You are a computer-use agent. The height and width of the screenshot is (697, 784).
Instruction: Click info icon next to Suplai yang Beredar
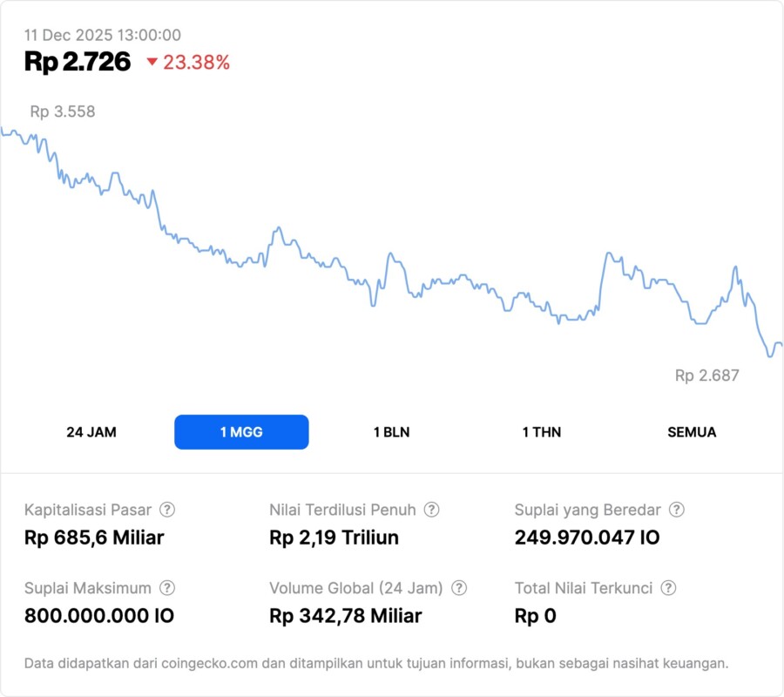coord(676,510)
